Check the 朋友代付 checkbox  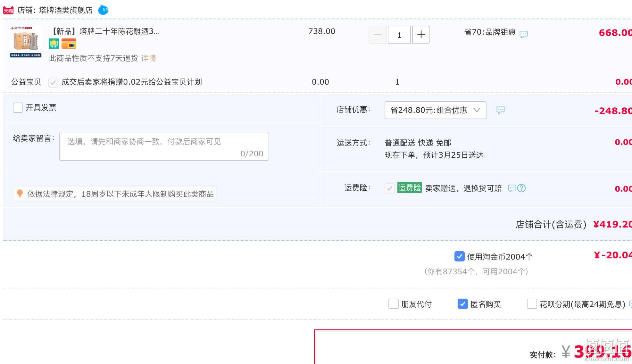[394, 304]
